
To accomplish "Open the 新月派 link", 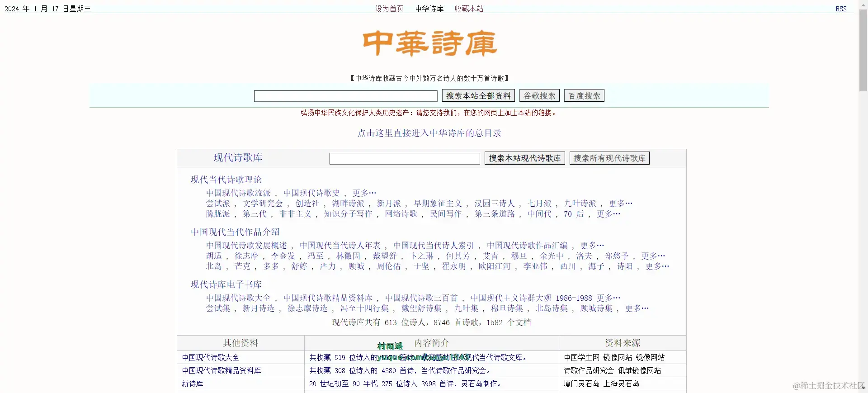I will pos(389,204).
